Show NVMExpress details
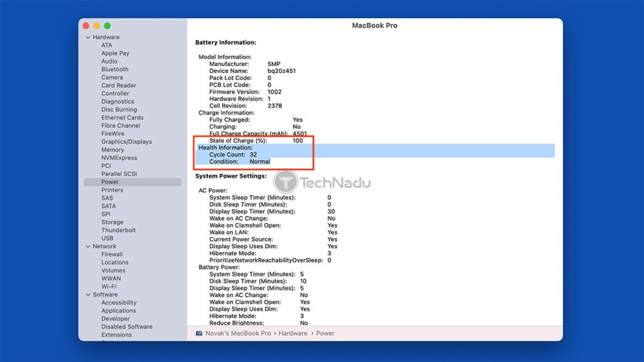 [x=119, y=158]
